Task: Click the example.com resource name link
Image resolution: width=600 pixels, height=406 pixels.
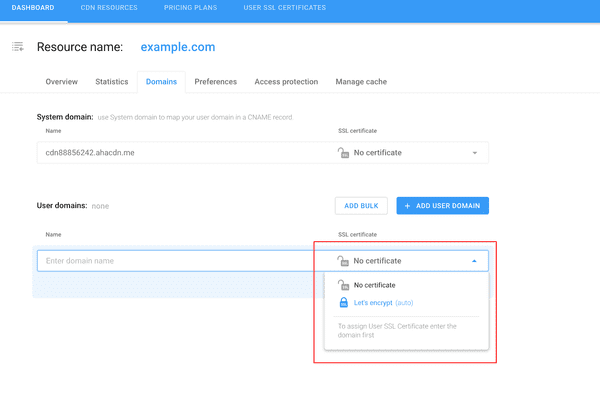Action: tap(178, 47)
